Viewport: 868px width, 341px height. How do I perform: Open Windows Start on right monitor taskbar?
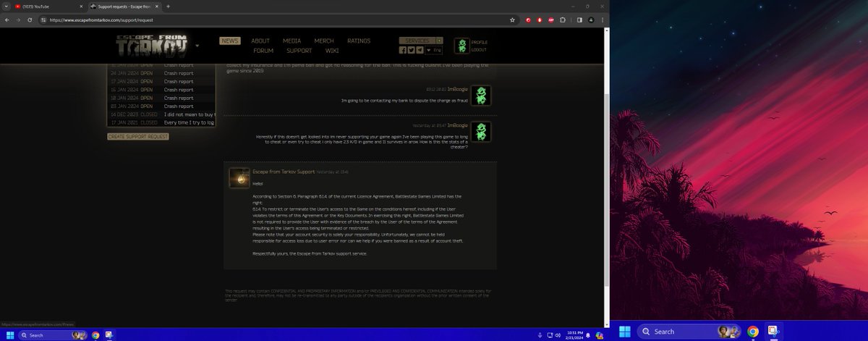[x=625, y=332]
